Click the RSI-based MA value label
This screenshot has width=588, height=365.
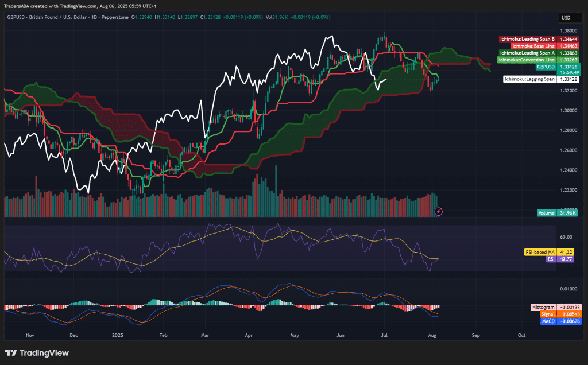pyautogui.click(x=541, y=251)
